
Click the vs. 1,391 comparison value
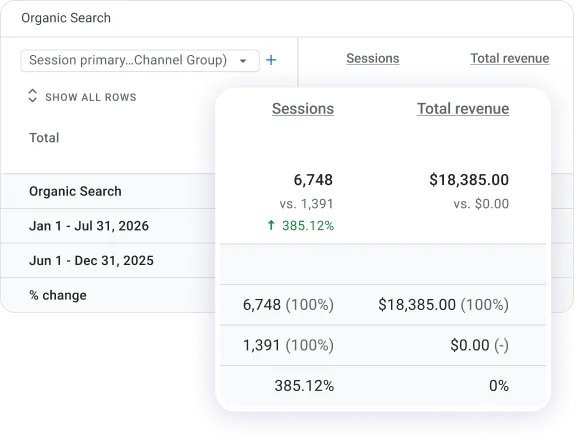[307, 204]
